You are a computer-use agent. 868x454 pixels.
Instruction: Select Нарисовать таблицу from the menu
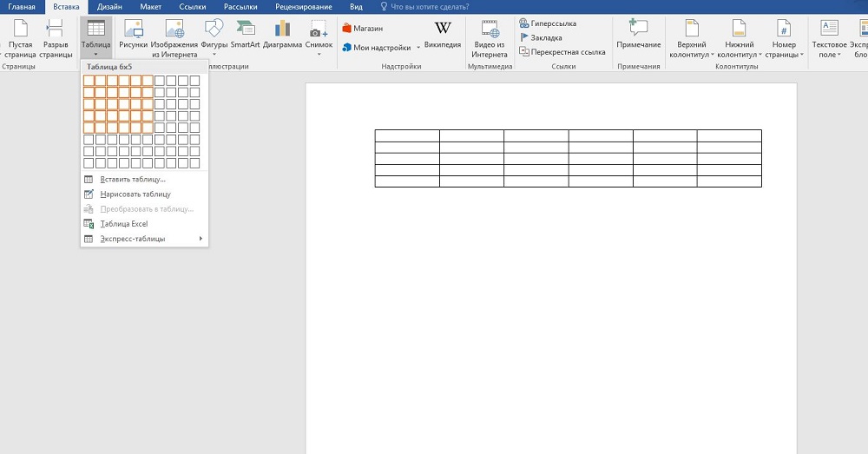[x=135, y=194]
